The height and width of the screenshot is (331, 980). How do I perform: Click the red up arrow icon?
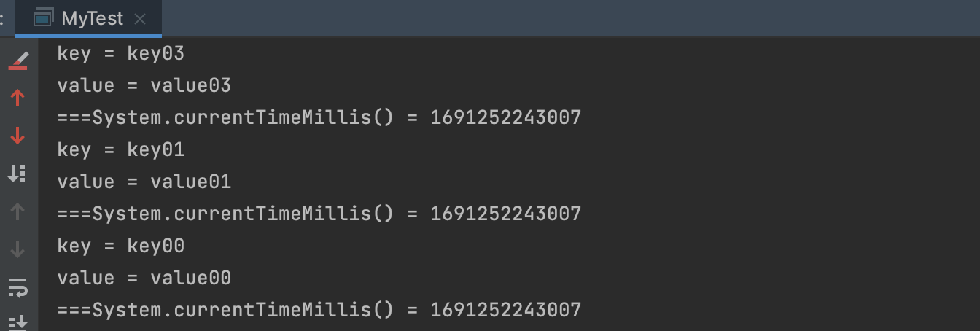[x=18, y=97]
